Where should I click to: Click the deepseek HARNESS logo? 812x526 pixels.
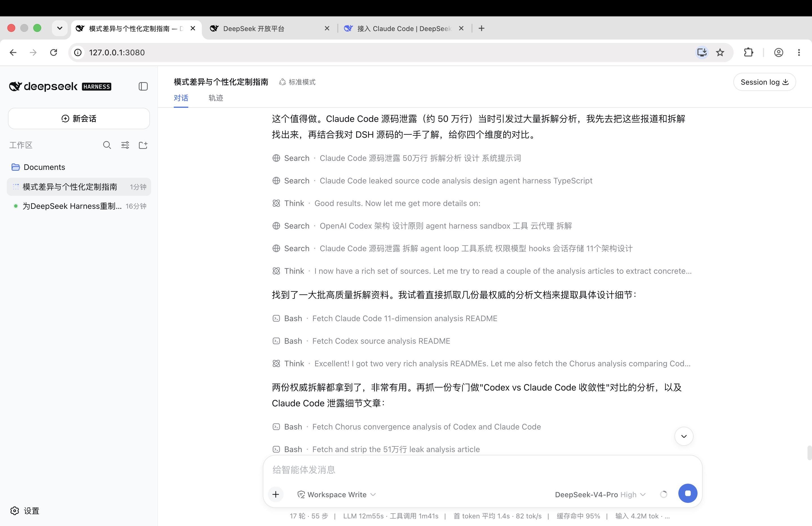(60, 86)
